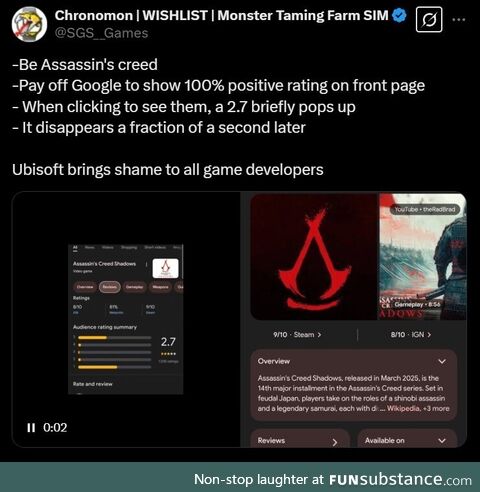Viewport: 480px width, 492px height.
Task: Click the 2.7 audience rating score
Action: (x=168, y=342)
